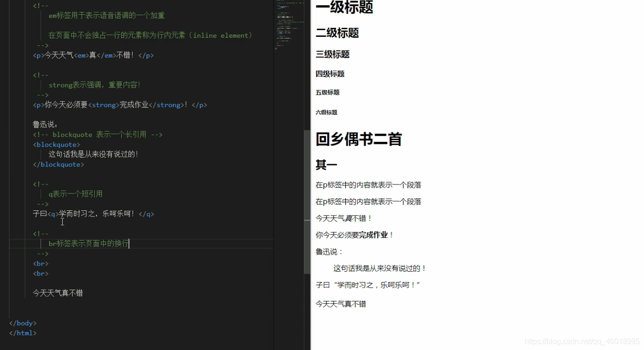644x350 pixels.
Task: Click the code line containing <em>真</em>
Action: point(93,55)
